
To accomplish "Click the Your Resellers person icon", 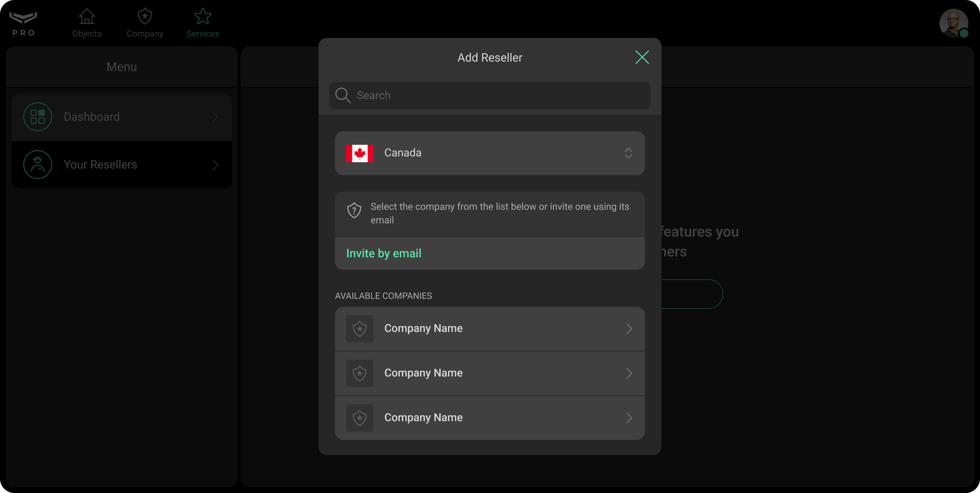I will 37,164.
